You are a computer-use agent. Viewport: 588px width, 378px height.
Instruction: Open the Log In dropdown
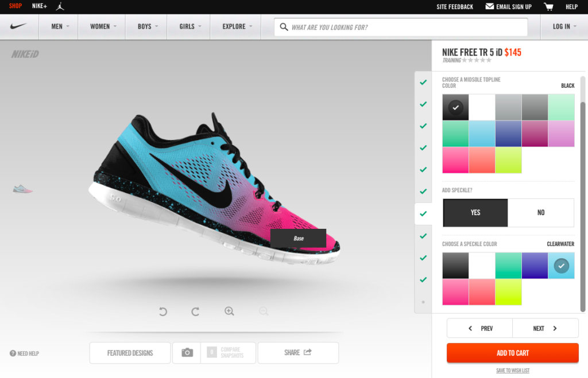pos(564,26)
